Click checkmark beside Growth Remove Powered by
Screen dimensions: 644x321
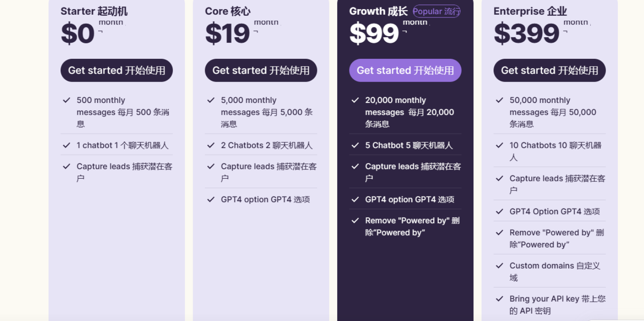(x=355, y=220)
